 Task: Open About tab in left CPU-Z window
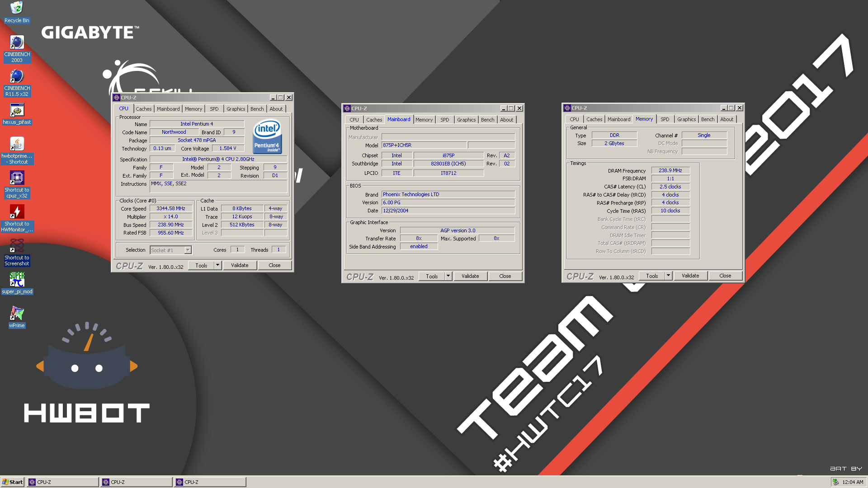276,109
